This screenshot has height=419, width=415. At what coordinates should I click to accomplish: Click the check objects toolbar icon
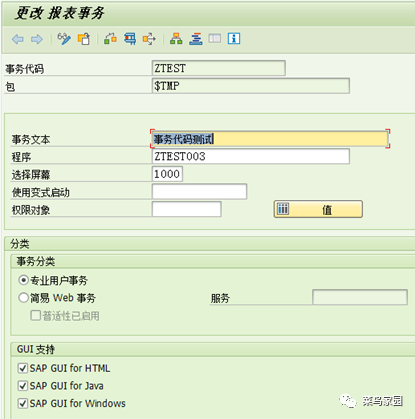coord(110,39)
